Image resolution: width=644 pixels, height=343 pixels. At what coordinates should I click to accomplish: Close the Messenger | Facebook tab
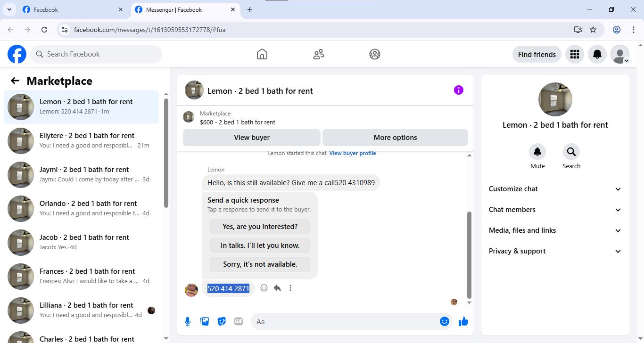(233, 9)
